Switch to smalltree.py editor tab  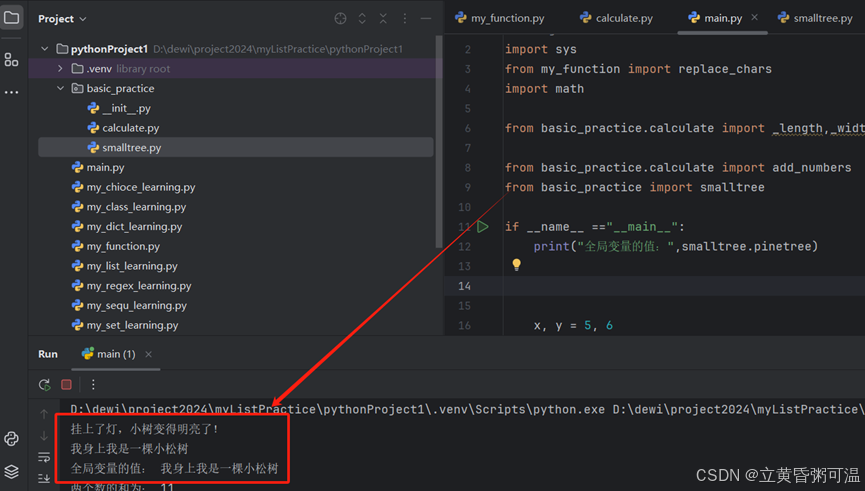815,18
